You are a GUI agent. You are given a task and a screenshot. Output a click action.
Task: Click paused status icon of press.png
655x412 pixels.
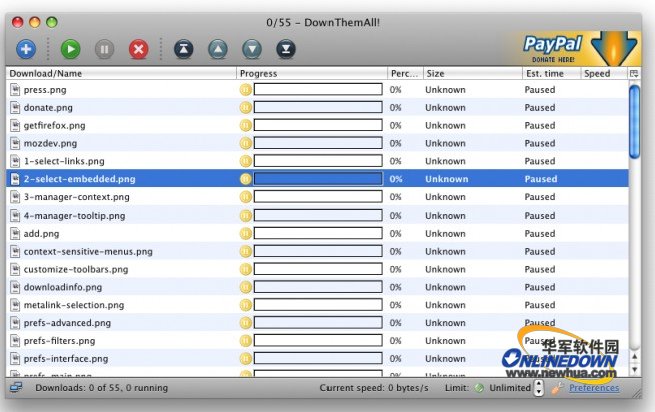pos(246,89)
